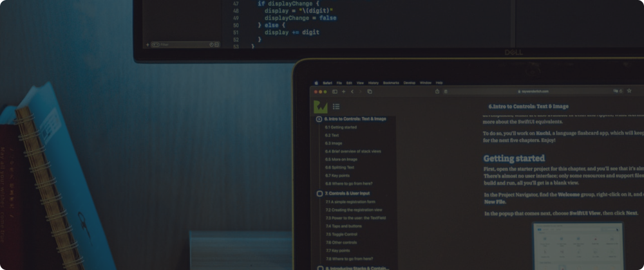Screen dimensions: 644x270
Task: Open the History menu
Action: click(x=374, y=83)
